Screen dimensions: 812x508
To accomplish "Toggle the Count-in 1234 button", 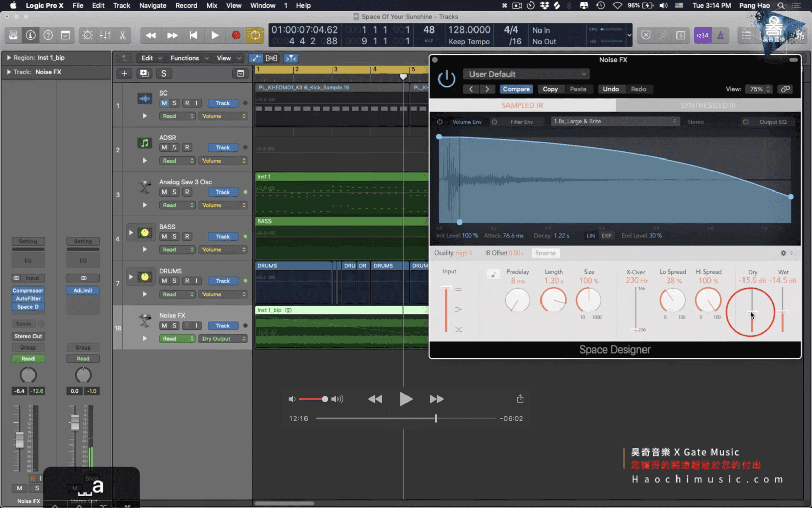I will point(702,35).
